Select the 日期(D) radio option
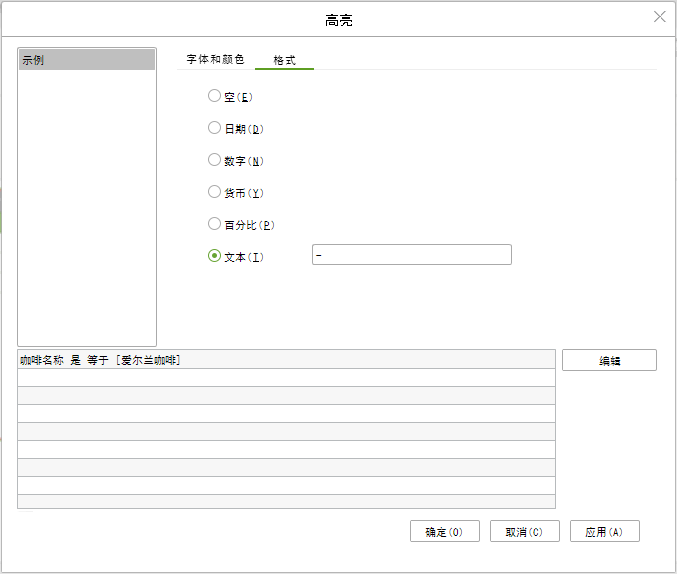 point(214,128)
